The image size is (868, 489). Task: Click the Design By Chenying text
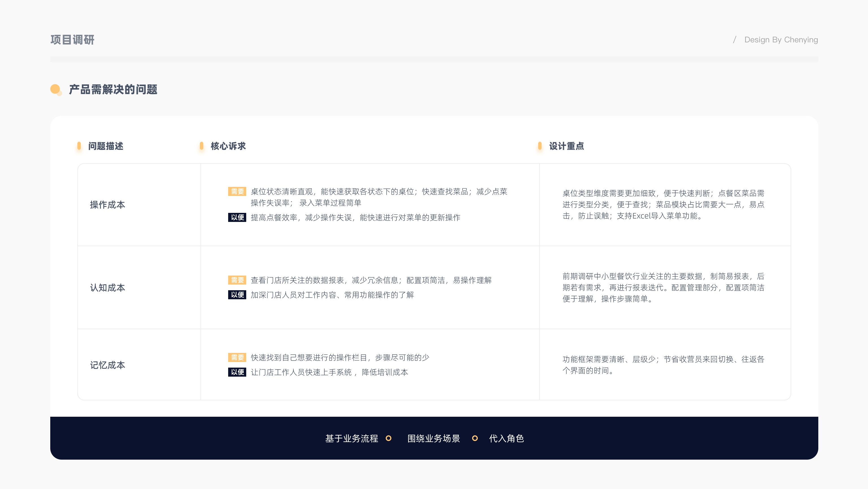click(781, 40)
